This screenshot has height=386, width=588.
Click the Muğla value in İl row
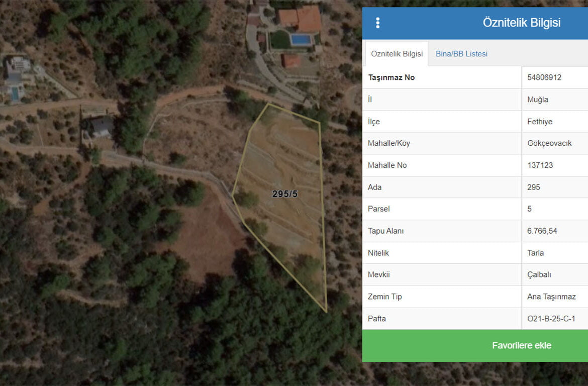click(538, 100)
